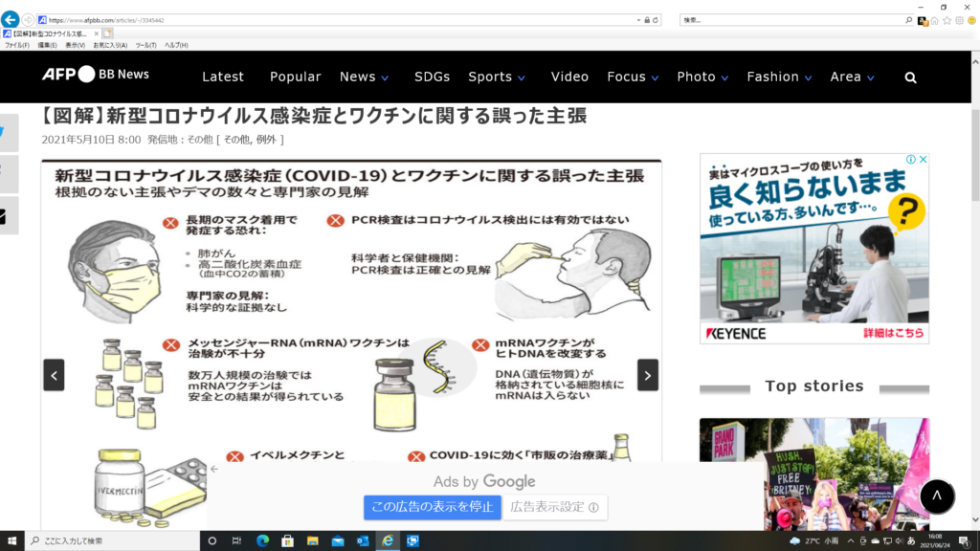Click the site search magnifier icon
Image resolution: width=980 pixels, height=551 pixels.
click(911, 77)
